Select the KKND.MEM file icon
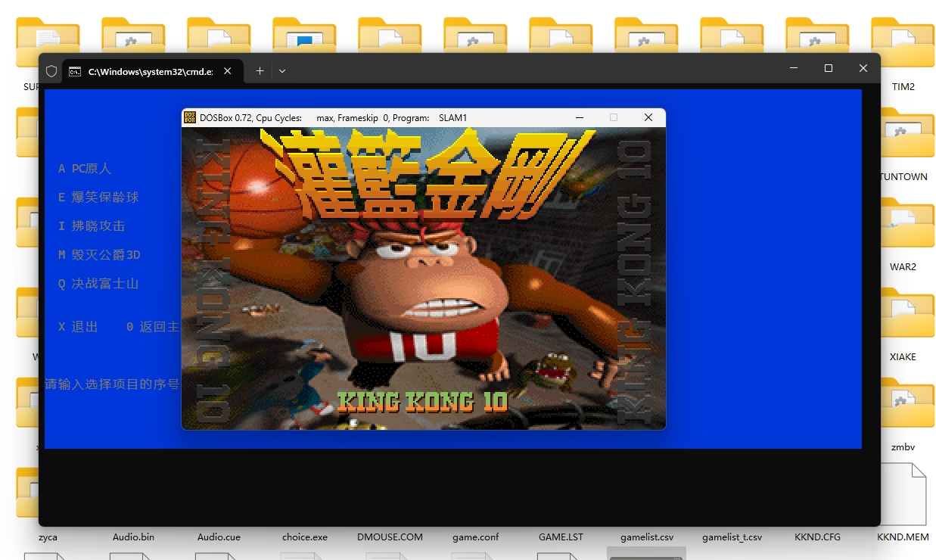The width and height of the screenshot is (936, 560). click(x=902, y=494)
